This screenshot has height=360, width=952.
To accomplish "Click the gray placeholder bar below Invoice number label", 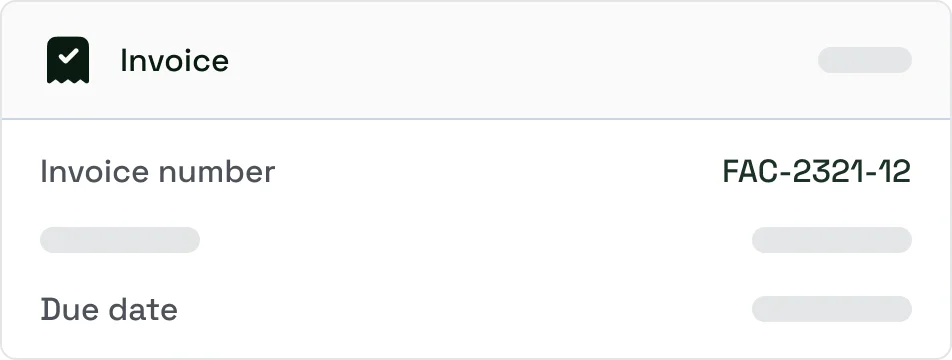I will coord(120,240).
